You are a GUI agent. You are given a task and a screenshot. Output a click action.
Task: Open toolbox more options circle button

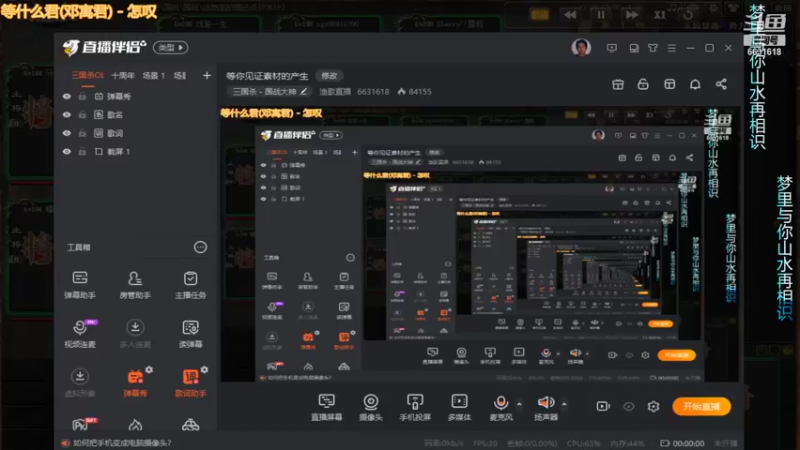tap(200, 247)
